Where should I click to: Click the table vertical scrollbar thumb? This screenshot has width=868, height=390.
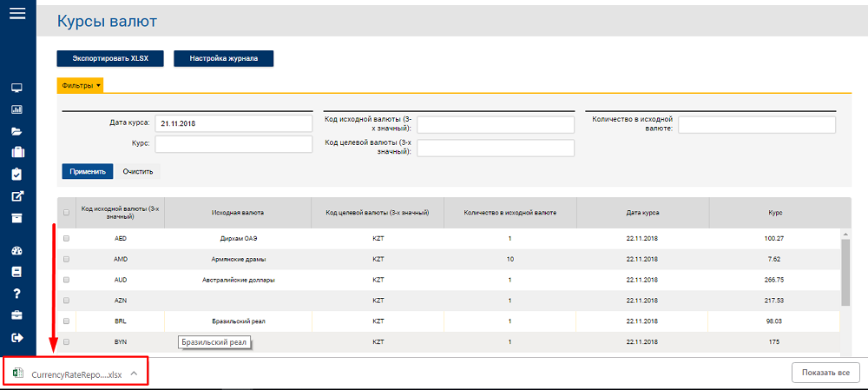(x=845, y=272)
